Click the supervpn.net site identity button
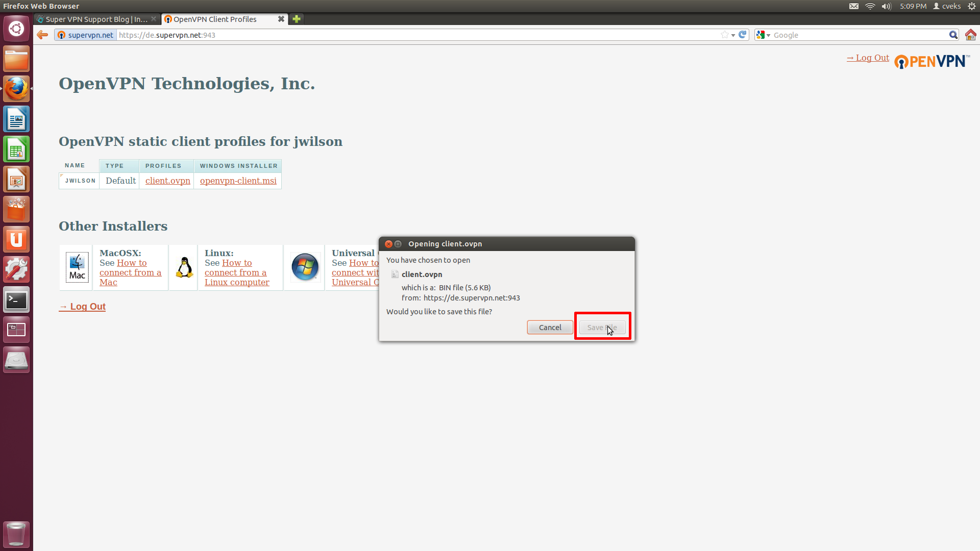980x551 pixels. point(85,35)
